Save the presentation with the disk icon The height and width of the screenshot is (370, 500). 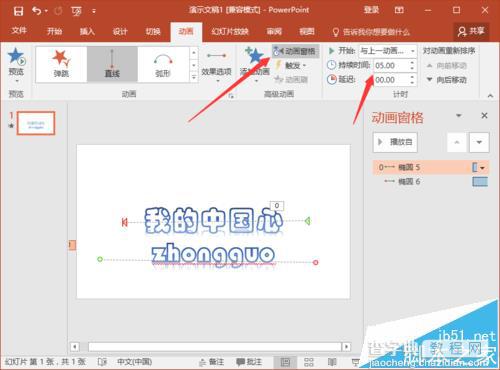coord(18,11)
